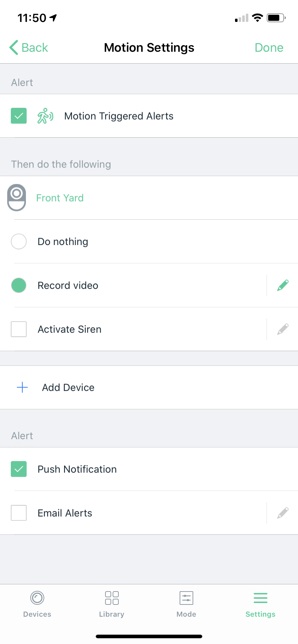
Task: Tap the Add Device row label
Action: coord(68,387)
